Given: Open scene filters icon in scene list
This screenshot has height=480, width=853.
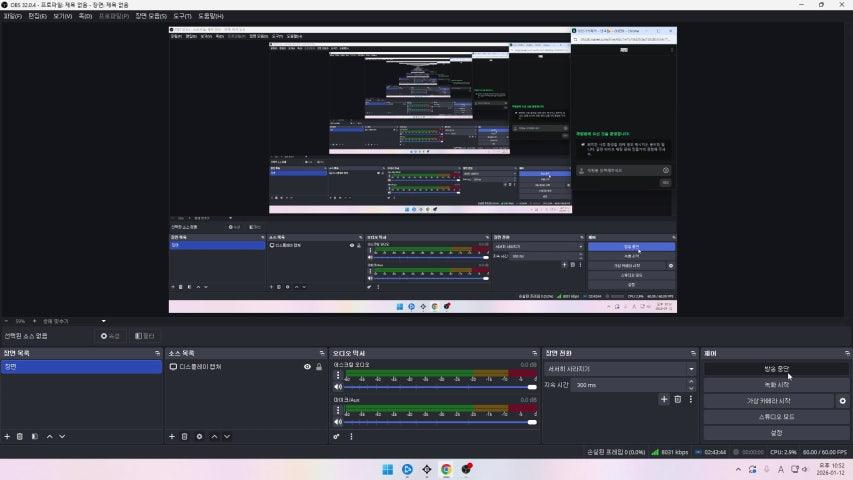Looking at the screenshot, I should pos(34,436).
